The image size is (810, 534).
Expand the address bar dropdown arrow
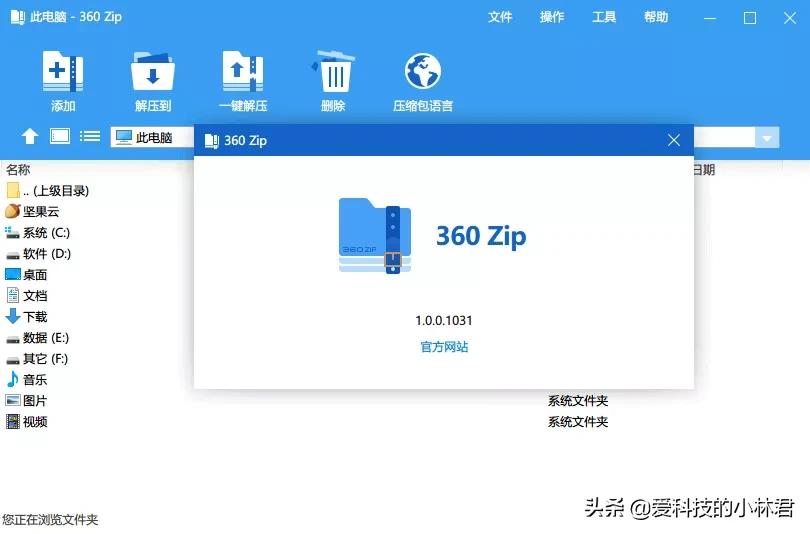pos(767,138)
